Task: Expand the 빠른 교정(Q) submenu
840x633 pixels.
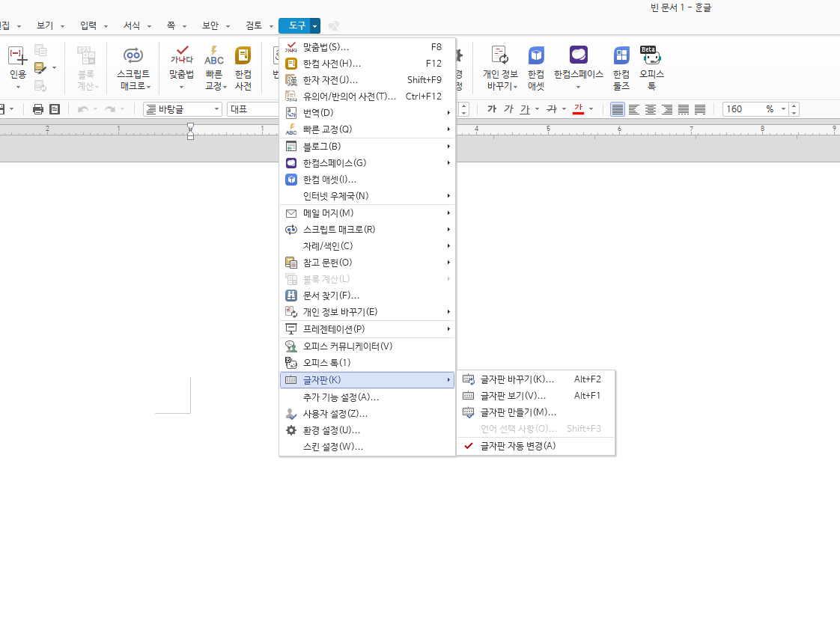Action: point(367,129)
